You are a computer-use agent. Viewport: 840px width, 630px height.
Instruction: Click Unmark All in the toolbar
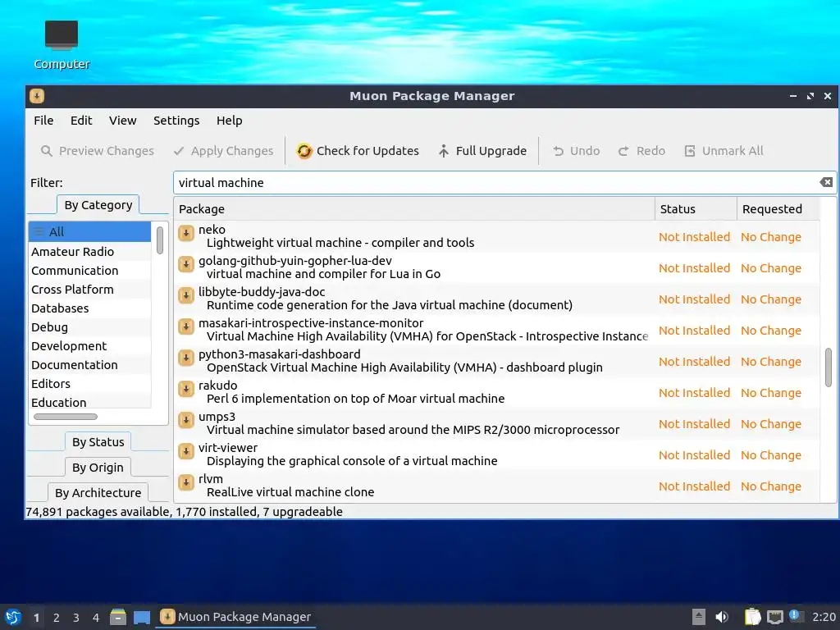tap(724, 151)
